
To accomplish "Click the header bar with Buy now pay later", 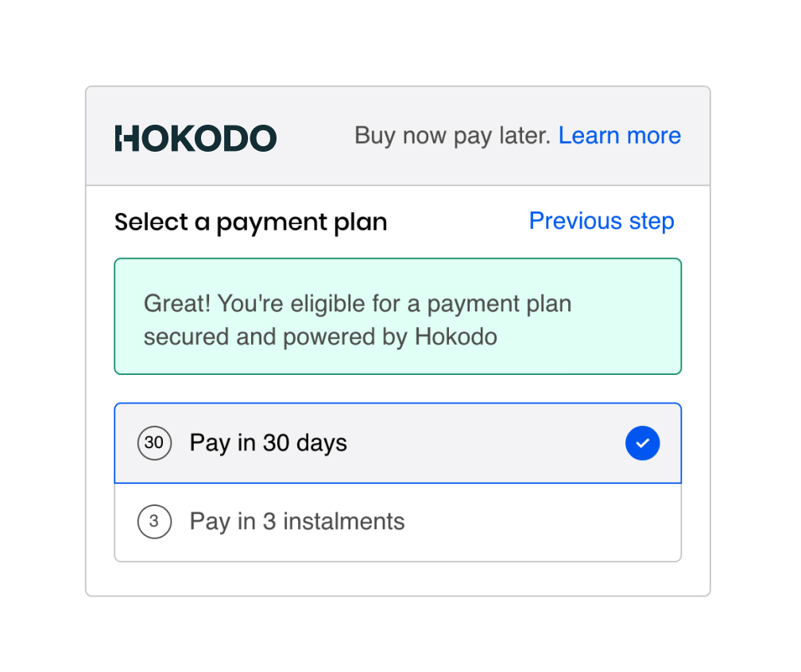I will (x=397, y=135).
